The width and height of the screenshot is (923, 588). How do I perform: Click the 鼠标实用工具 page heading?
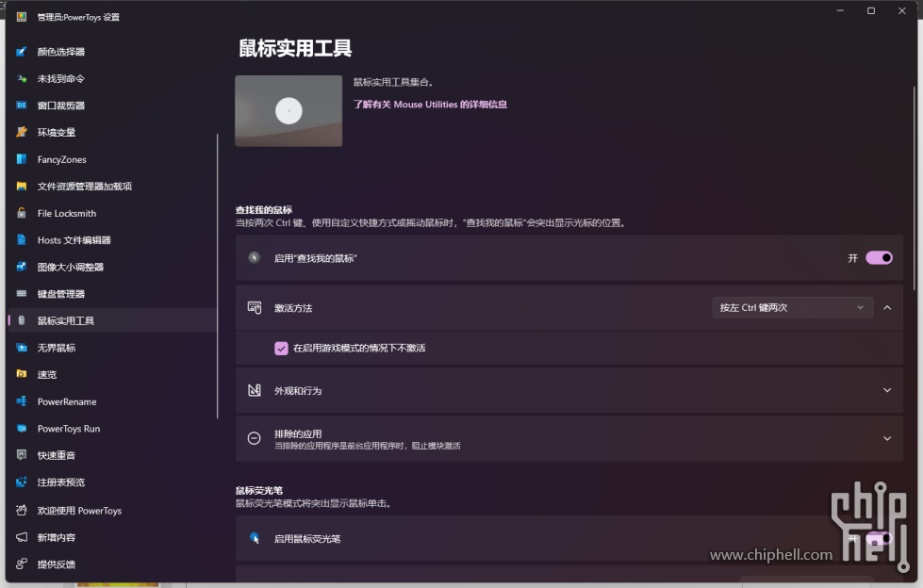coord(295,48)
